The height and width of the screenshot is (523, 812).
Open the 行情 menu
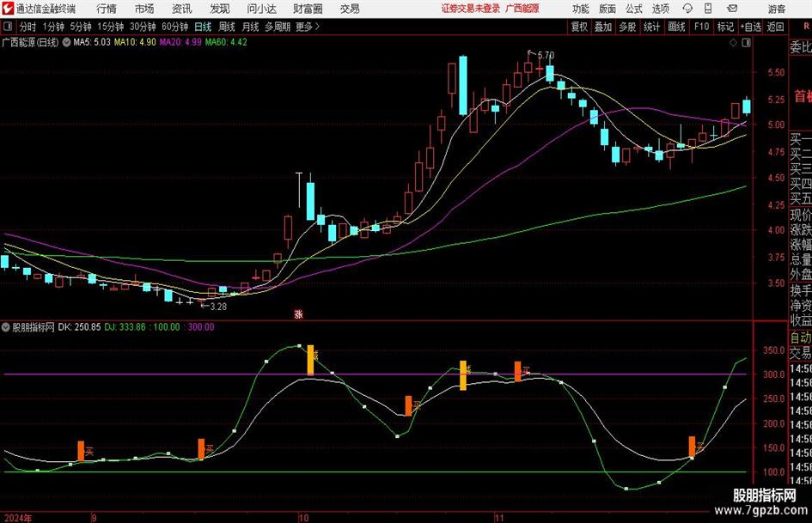(x=107, y=9)
